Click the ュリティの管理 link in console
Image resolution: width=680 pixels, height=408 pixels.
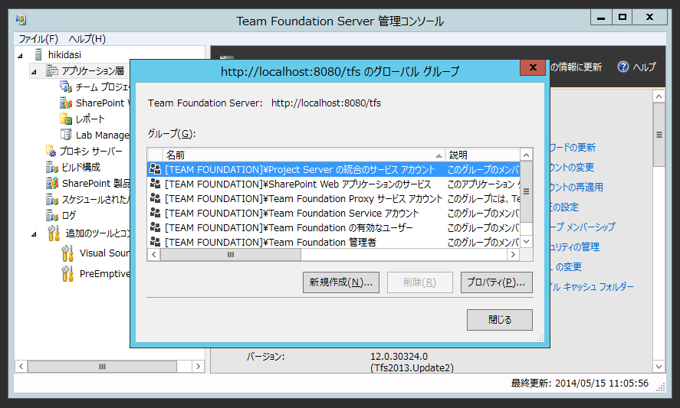pos(574,247)
